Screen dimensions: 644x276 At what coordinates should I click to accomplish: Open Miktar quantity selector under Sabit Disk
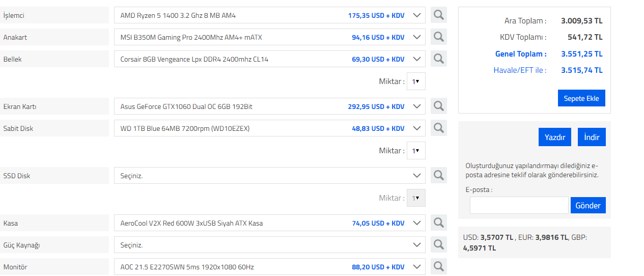[x=415, y=151]
